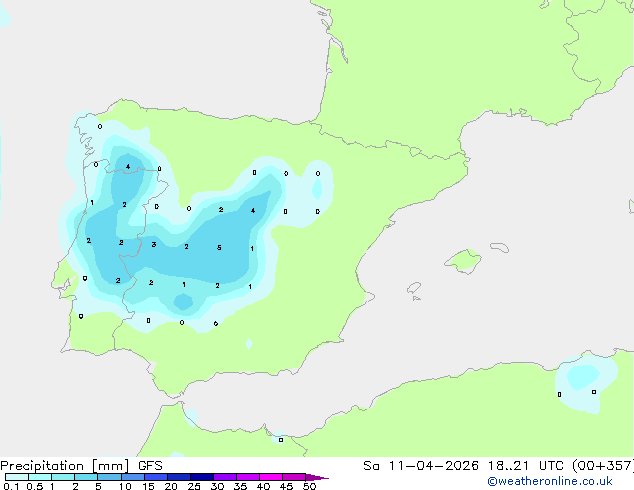Open the weatheronline.co.uk copyright link

click(550, 481)
